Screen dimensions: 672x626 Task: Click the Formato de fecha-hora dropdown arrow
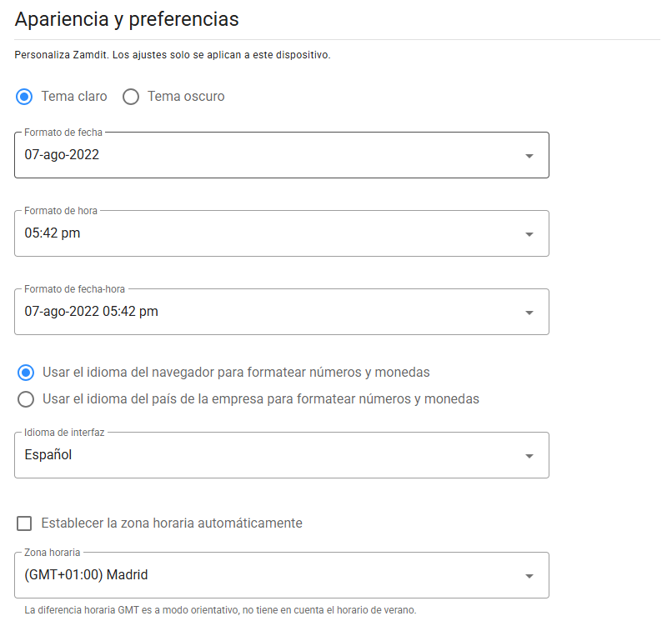coord(529,313)
